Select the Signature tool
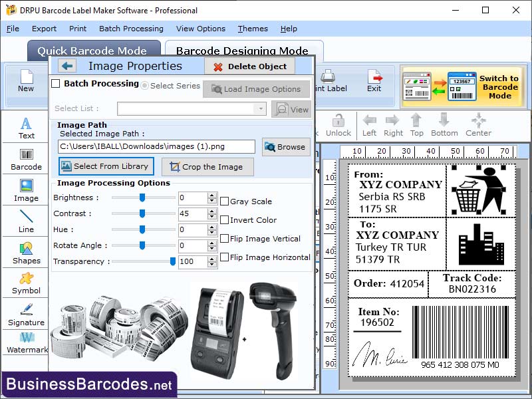The width and height of the screenshot is (532, 399). (26, 313)
